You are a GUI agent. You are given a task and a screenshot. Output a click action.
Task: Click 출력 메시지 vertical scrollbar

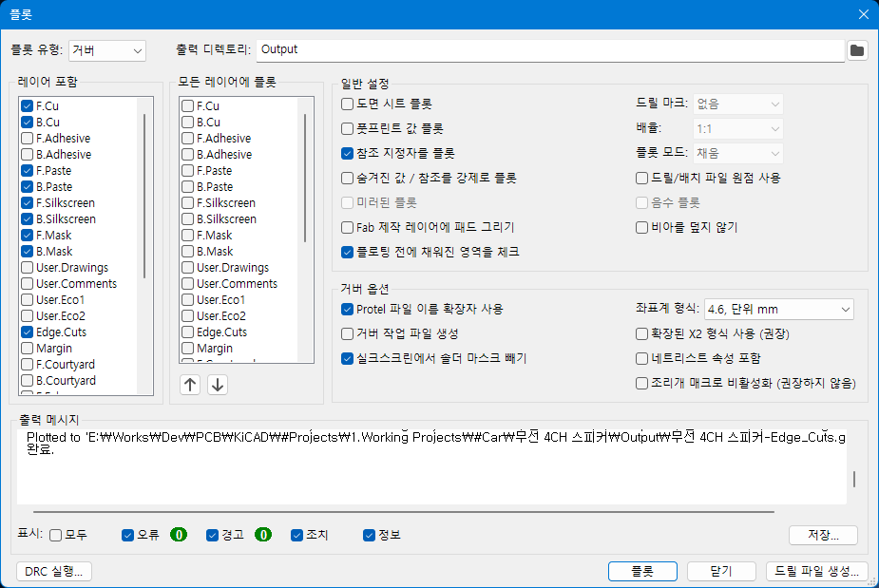click(854, 479)
